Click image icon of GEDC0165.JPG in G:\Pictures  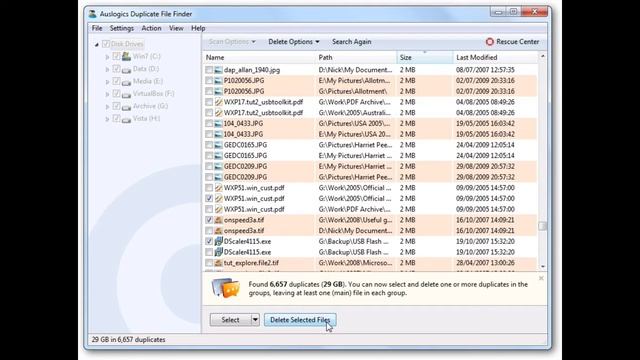[x=218, y=145]
